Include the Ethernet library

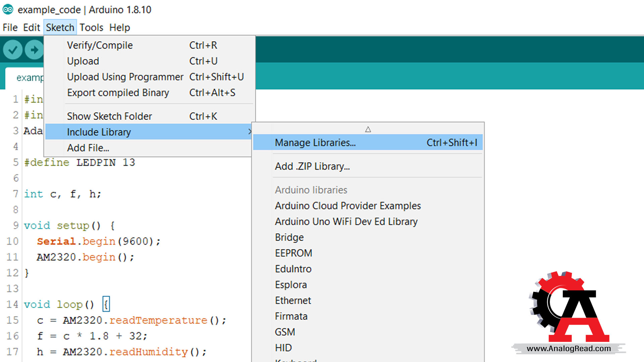tap(368, 300)
